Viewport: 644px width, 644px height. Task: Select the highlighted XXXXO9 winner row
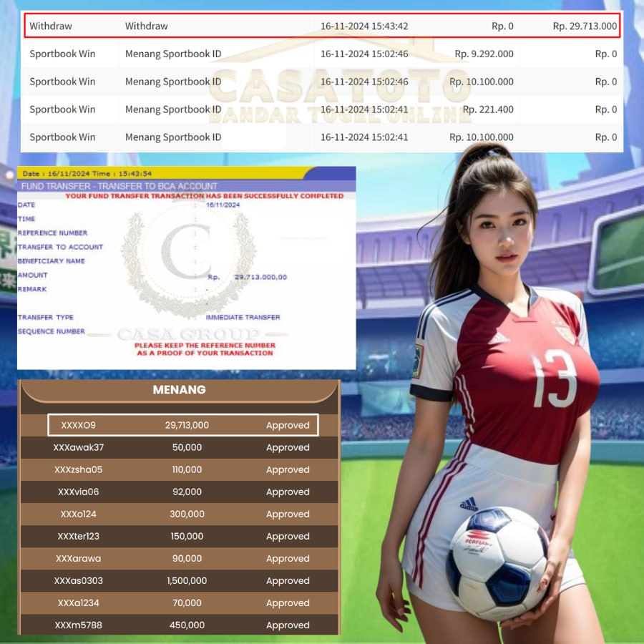pos(182,425)
